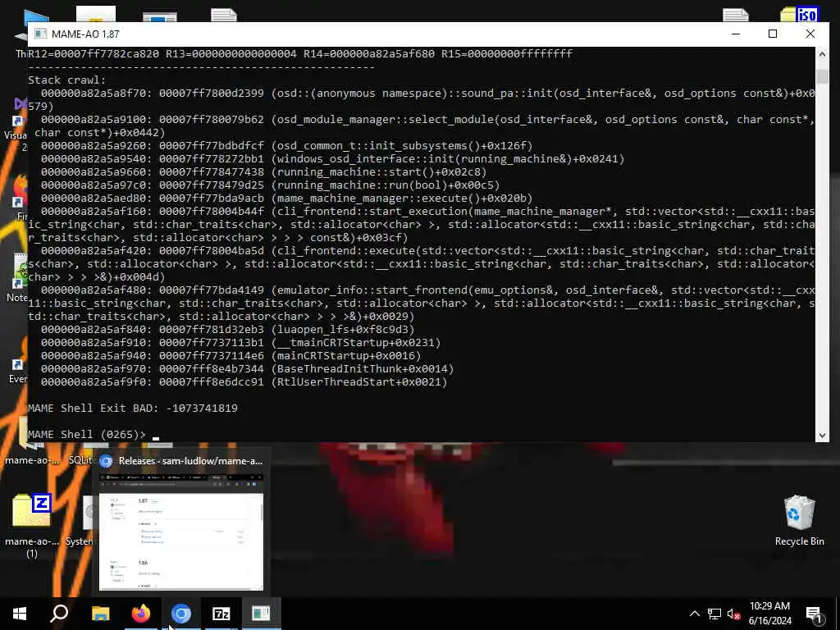Open the notification center icon

click(x=815, y=614)
